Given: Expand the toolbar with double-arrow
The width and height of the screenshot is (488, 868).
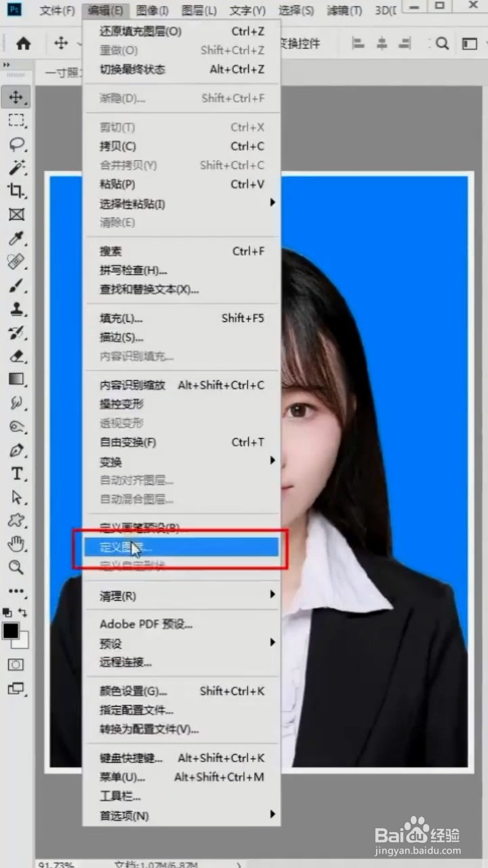Looking at the screenshot, I should click(x=7, y=65).
